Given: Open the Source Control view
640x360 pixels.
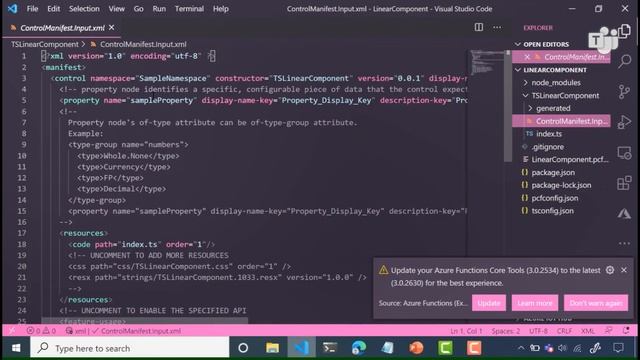Looking at the screenshot, I should coord(624,92).
